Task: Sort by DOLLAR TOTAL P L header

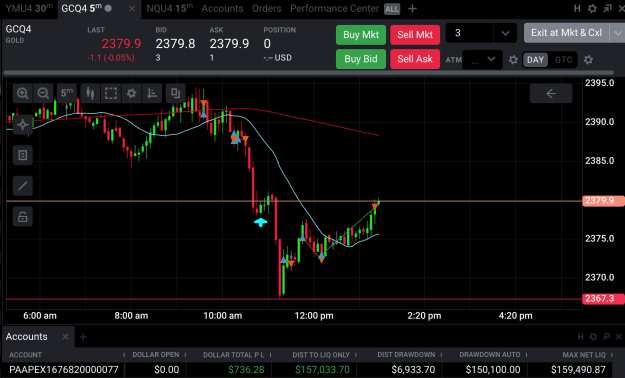Action: [234, 354]
